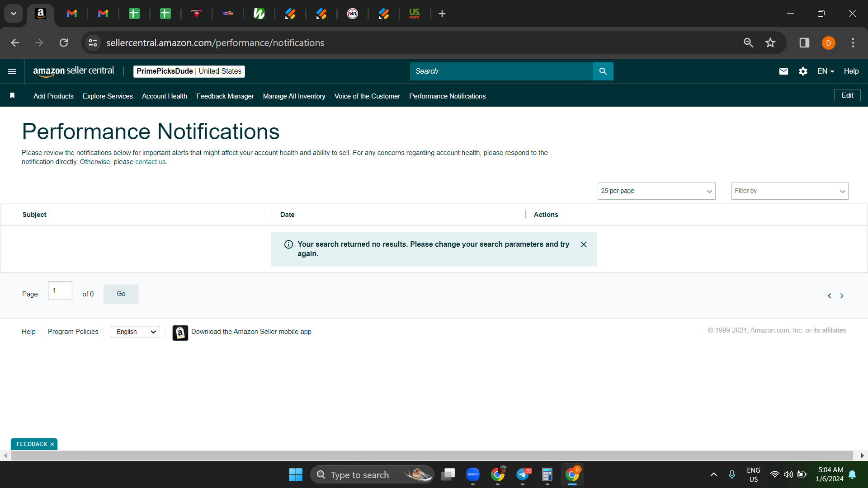
Task: Dismiss the no results alert
Action: pyautogui.click(x=584, y=244)
